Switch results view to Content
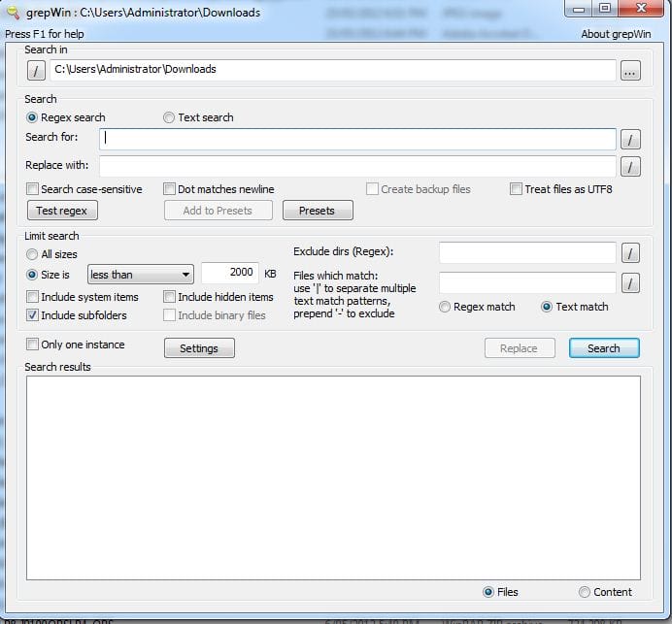Image resolution: width=672 pixels, height=624 pixels. coord(585,592)
